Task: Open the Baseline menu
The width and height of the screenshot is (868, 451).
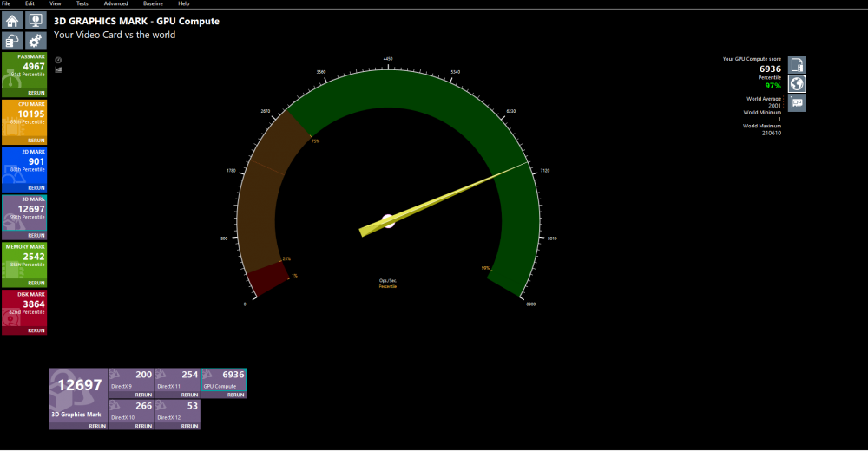Action: click(x=153, y=3)
